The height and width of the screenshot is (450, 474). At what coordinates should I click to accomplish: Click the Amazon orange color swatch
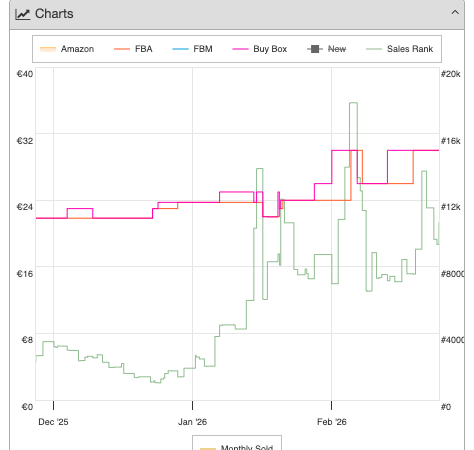(x=48, y=49)
